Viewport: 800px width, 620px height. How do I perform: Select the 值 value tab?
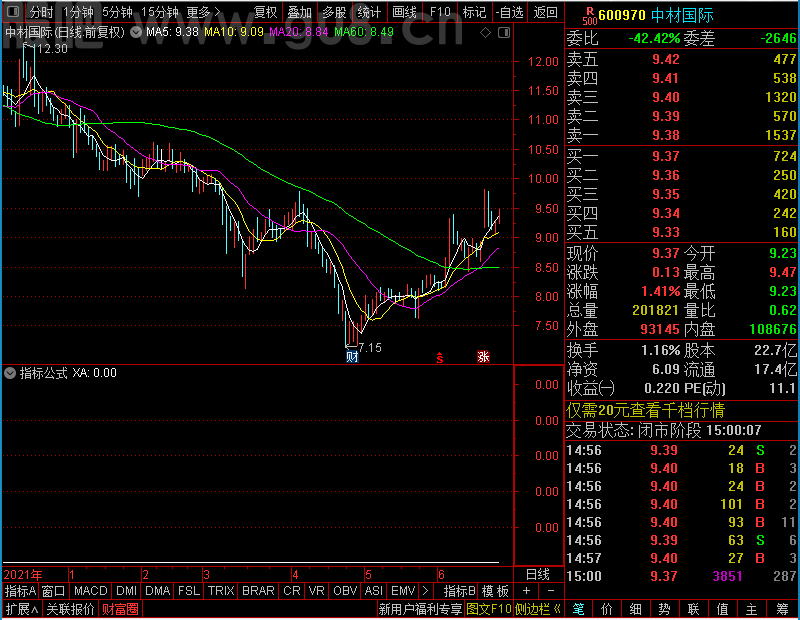point(722,609)
